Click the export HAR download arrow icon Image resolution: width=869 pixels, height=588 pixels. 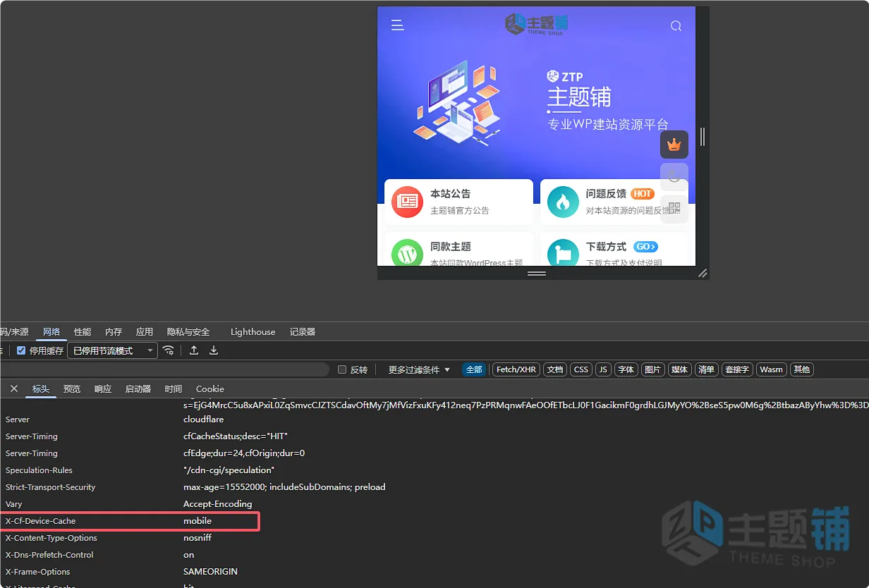pos(214,350)
